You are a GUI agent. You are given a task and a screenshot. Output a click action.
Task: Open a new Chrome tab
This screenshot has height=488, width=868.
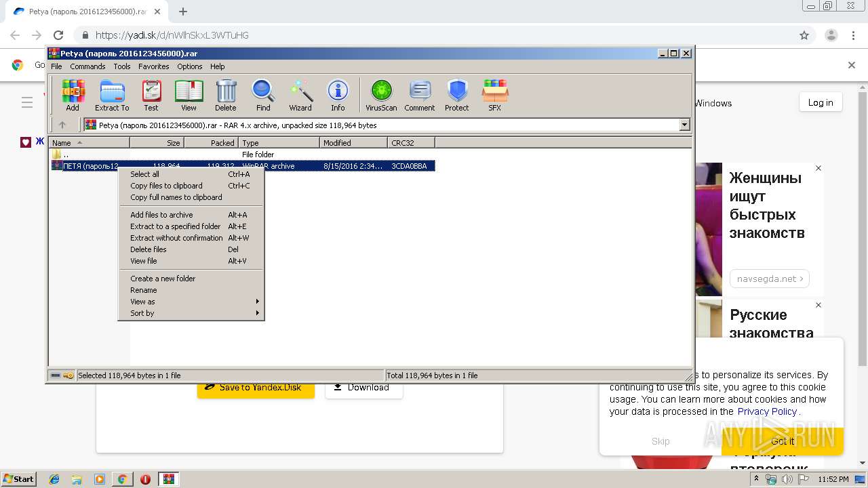(183, 12)
